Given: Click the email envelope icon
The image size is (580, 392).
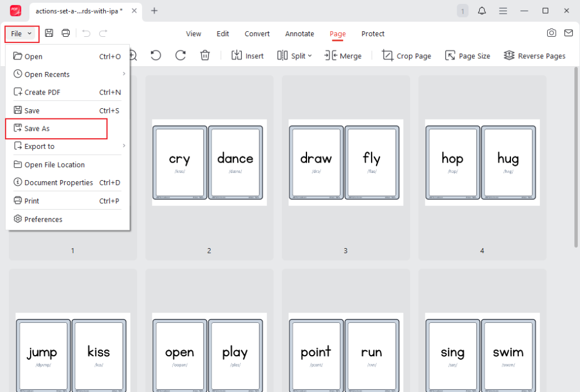Looking at the screenshot, I should point(569,33).
